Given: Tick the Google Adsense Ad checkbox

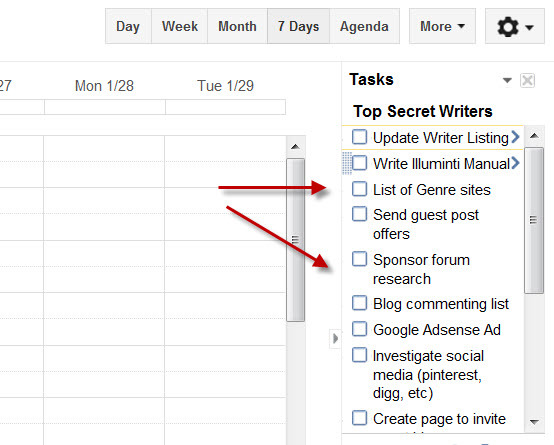Looking at the screenshot, I should tap(359, 329).
